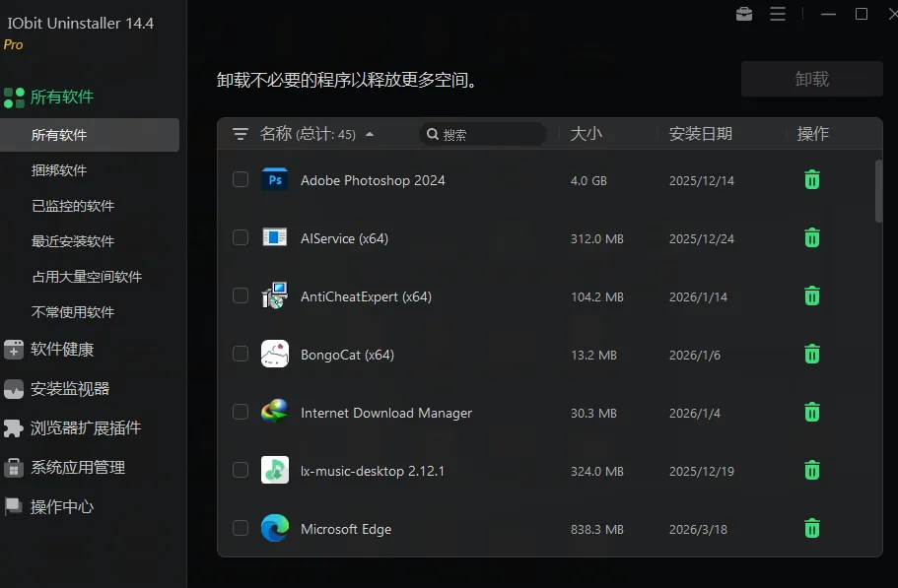
Task: Click trash icon for lx-music-desktop 2.12.1
Action: 811,471
